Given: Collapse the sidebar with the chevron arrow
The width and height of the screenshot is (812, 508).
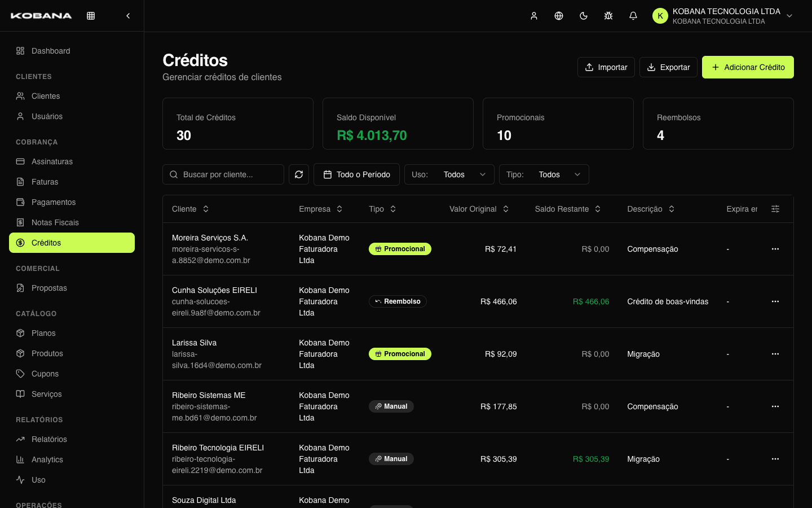Looking at the screenshot, I should click(x=128, y=16).
